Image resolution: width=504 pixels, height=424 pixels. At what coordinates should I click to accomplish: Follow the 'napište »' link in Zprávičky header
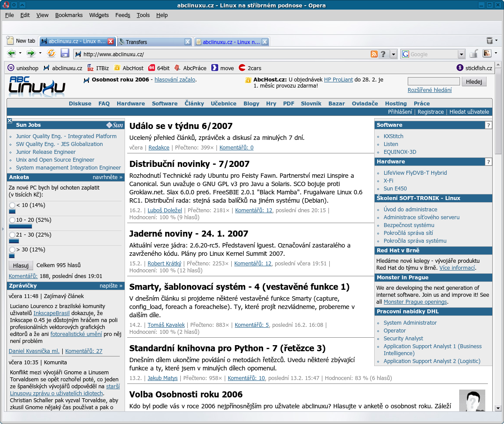tap(111, 286)
